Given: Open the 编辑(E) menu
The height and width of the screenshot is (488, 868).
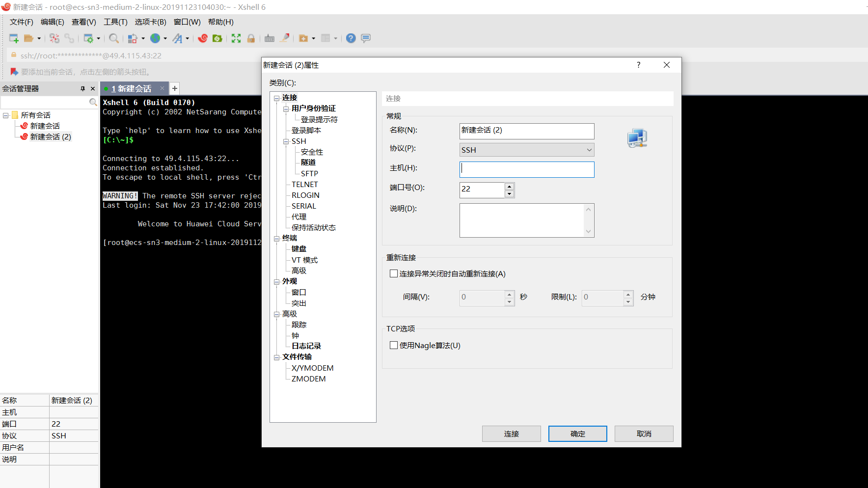Looking at the screenshot, I should click(53, 22).
